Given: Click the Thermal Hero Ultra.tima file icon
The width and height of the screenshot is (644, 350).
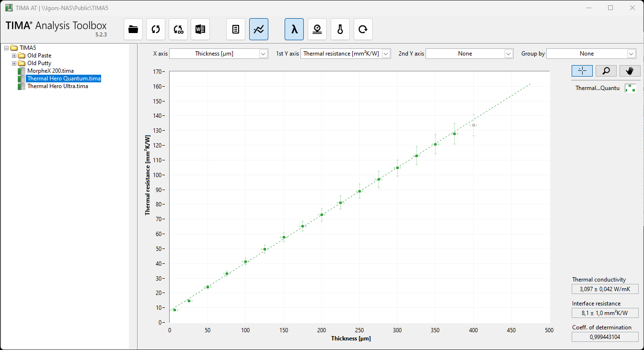Looking at the screenshot, I should [21, 86].
